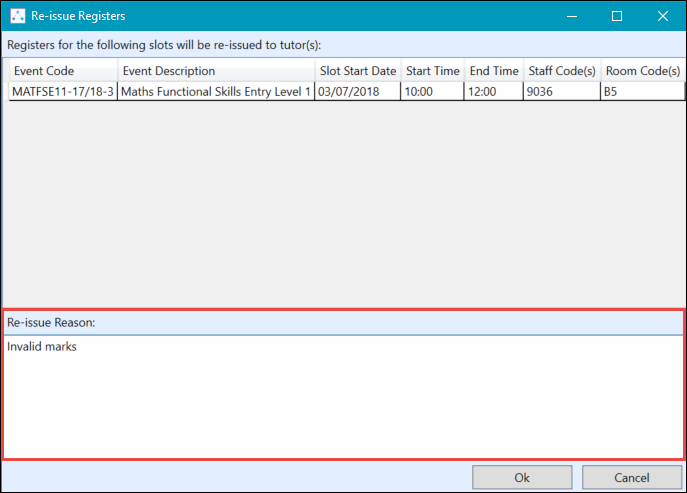This screenshot has height=493, width=687.
Task: Maximize the Re-issue Registers window
Action: point(617,16)
